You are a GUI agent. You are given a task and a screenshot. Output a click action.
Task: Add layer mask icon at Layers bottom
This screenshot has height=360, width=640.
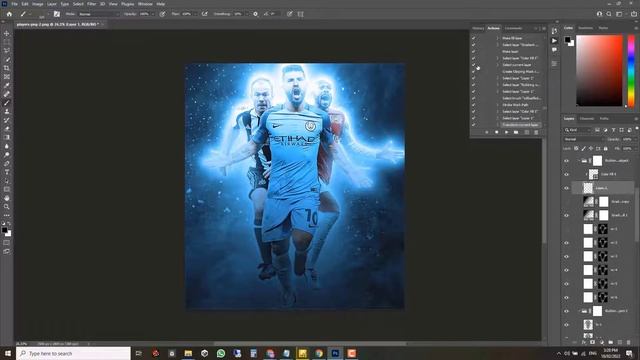[593, 342]
